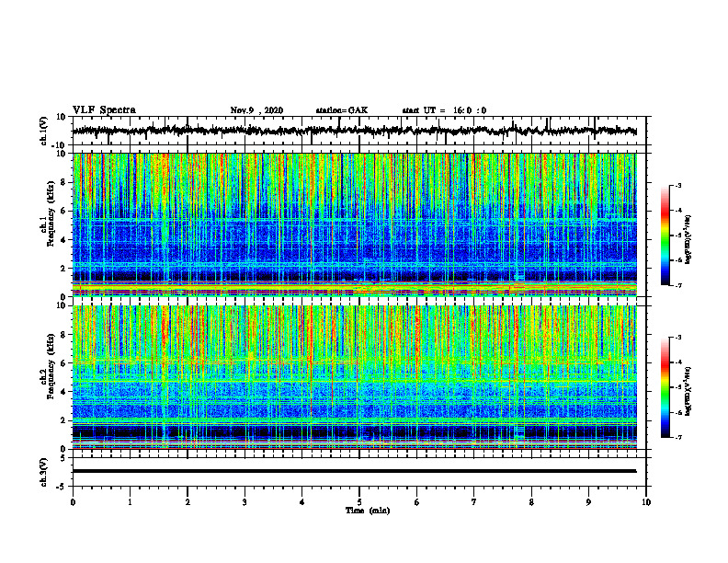Click time axis tick label 9

point(588,502)
